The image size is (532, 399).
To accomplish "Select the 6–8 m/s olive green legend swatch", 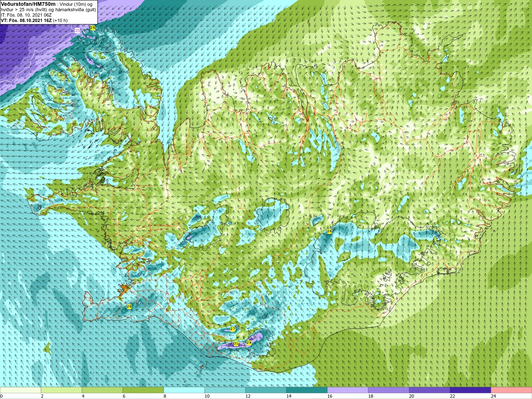I will point(143,390).
